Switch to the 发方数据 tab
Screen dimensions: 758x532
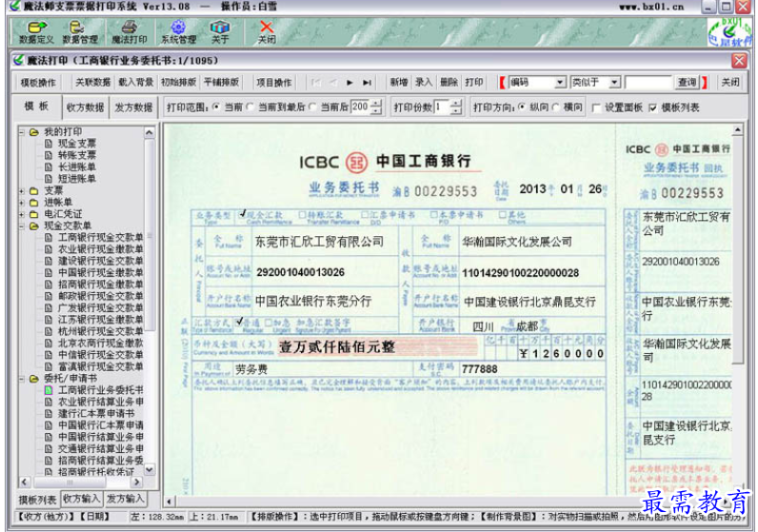coord(133,108)
